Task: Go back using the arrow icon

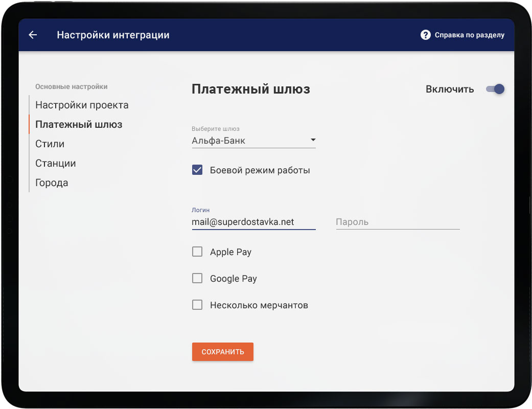Action: click(33, 35)
